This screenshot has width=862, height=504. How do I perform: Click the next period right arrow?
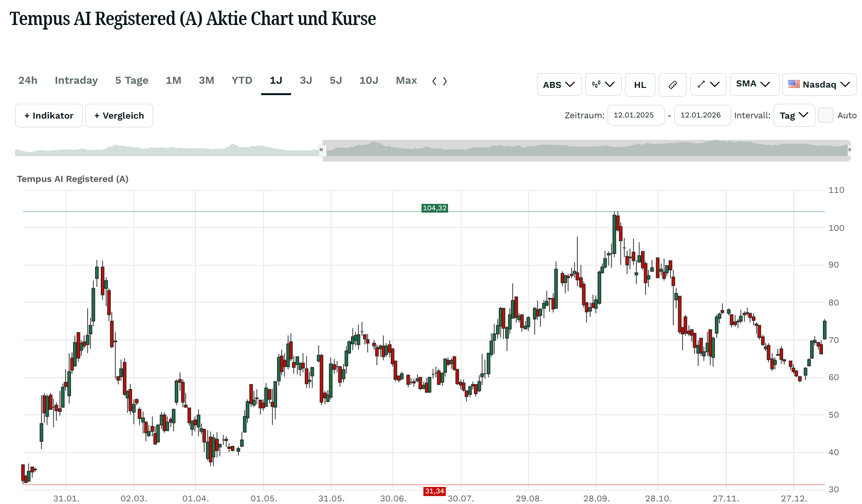445,81
